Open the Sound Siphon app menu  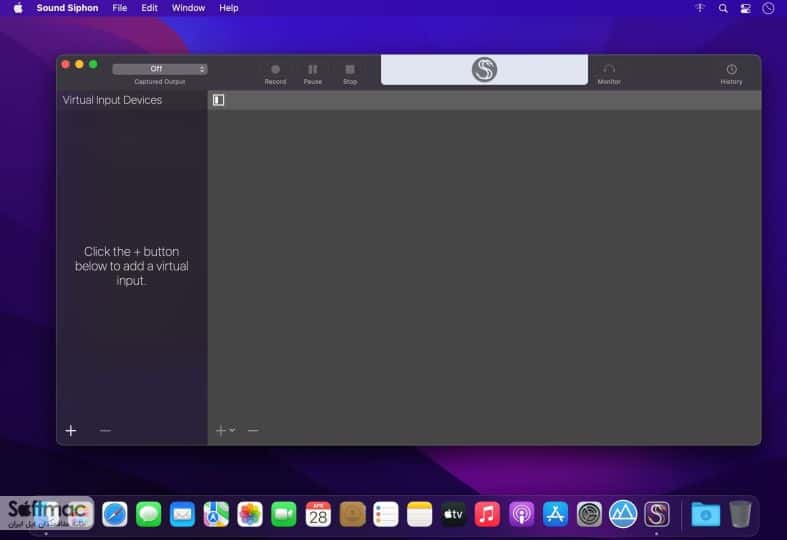67,8
